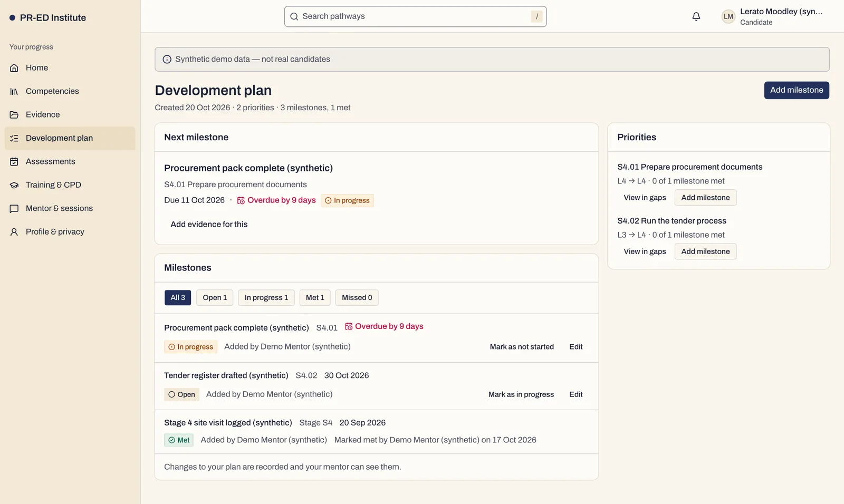The width and height of the screenshot is (844, 504).
Task: Click In progress badge in Milestones list
Action: [190, 347]
